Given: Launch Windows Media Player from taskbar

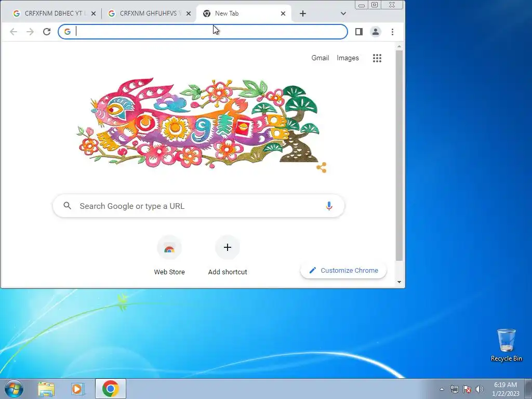Looking at the screenshot, I should coord(77,389).
